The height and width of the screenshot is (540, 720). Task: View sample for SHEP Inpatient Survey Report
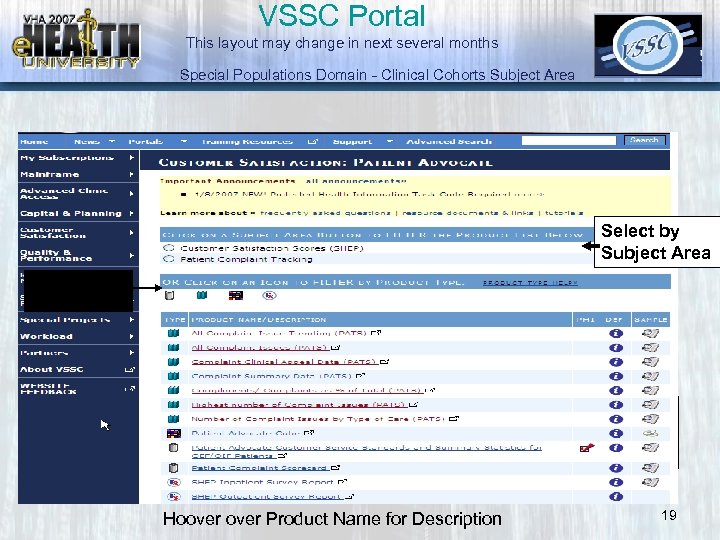650,482
